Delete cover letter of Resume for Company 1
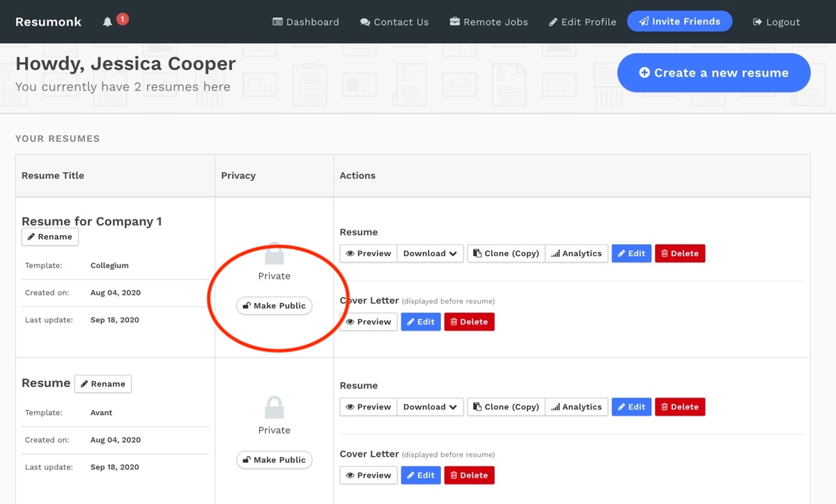 (470, 322)
